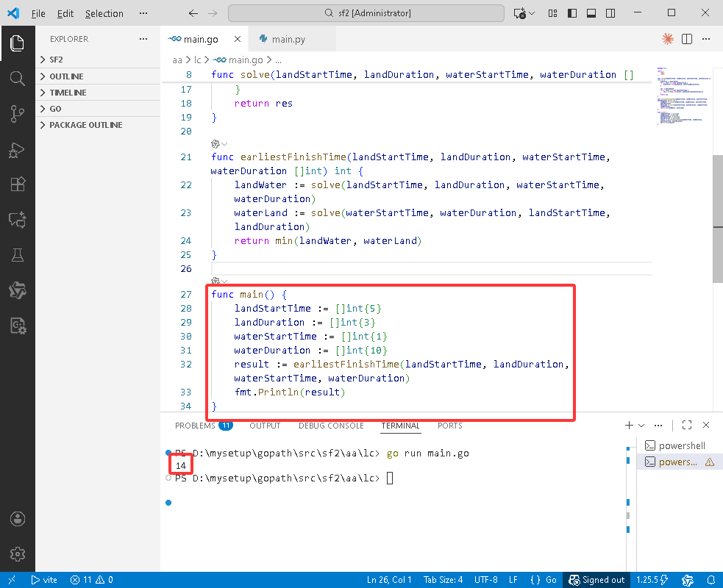Expand the GO section
Viewport: 723px width, 588px height.
coord(98,109)
